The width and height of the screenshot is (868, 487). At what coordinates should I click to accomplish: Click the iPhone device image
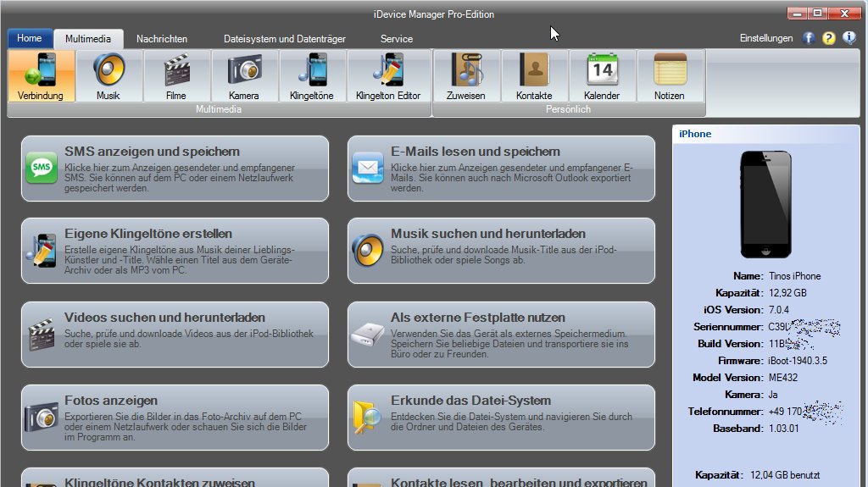(x=766, y=204)
